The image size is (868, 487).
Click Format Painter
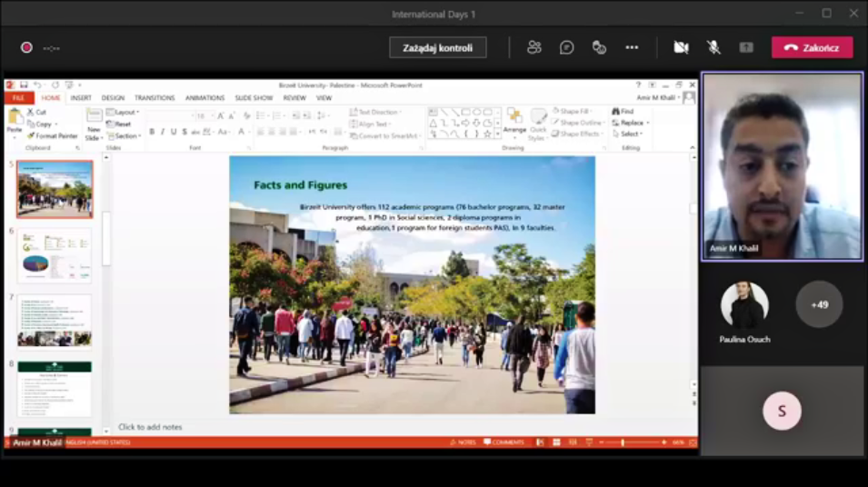pyautogui.click(x=53, y=136)
